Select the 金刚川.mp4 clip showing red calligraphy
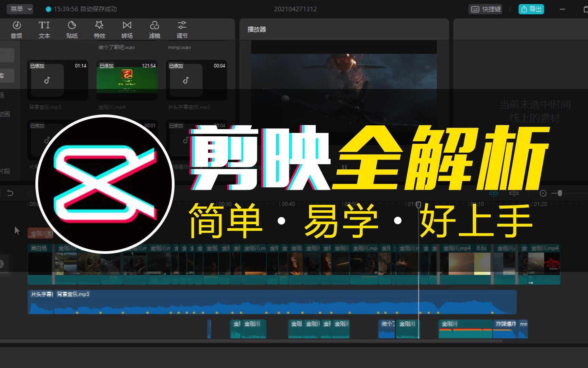The width and height of the screenshot is (588, 368). click(544, 264)
